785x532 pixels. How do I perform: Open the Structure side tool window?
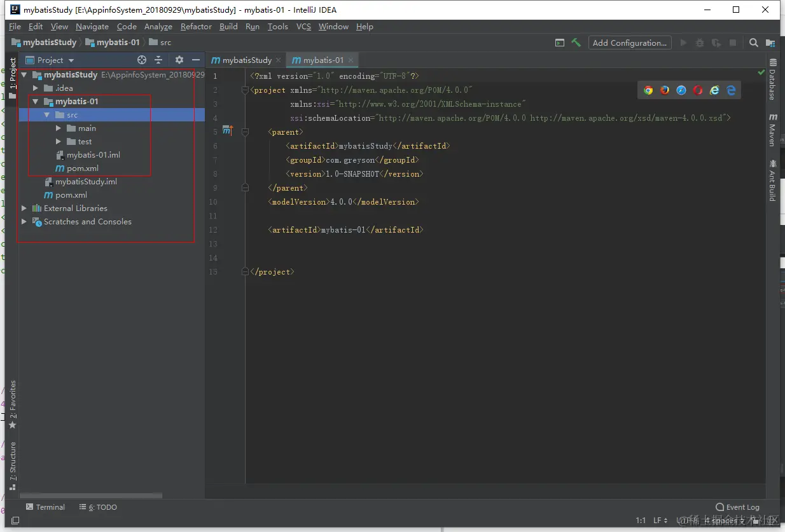(x=12, y=467)
